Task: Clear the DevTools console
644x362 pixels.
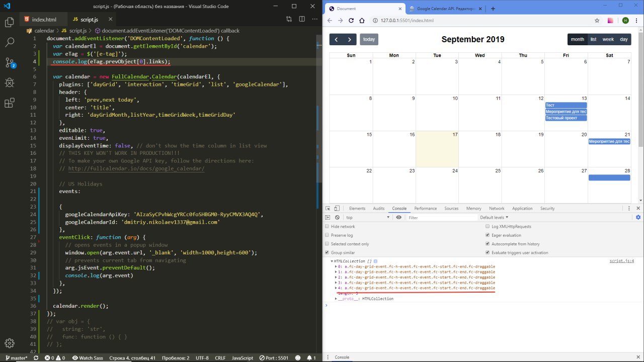Action: [337, 217]
